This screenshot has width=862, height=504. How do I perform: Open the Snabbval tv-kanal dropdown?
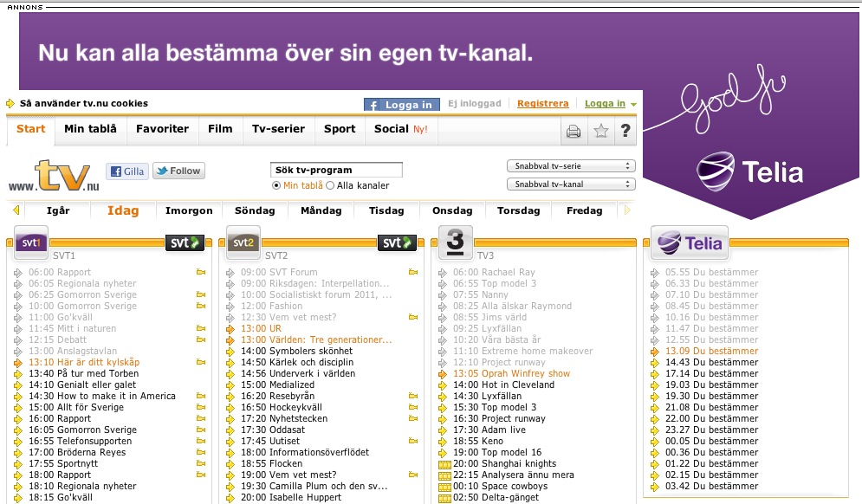click(571, 184)
